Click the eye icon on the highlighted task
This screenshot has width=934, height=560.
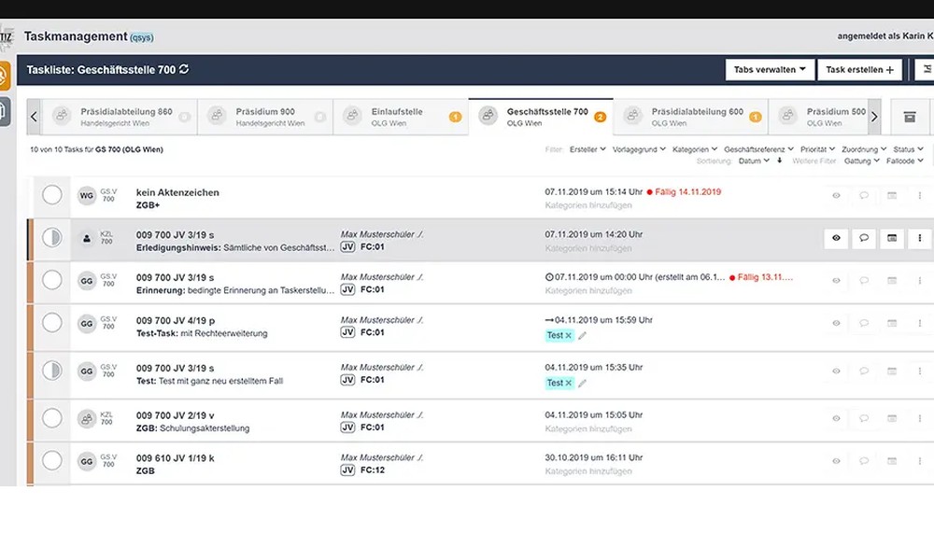coord(836,239)
